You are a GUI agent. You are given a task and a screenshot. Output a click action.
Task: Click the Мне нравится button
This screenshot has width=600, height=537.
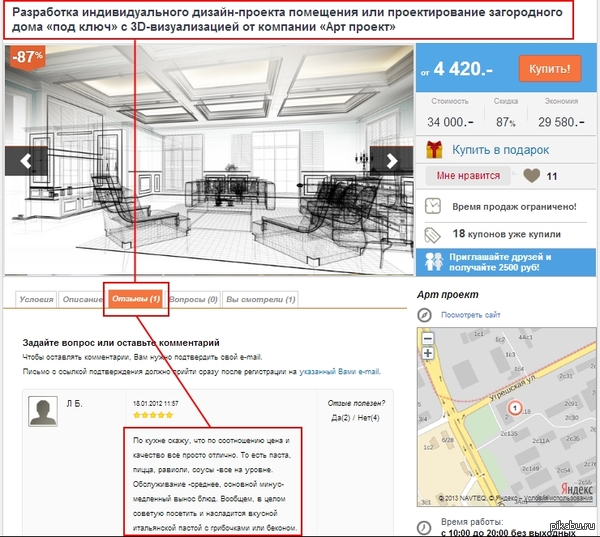(x=468, y=176)
